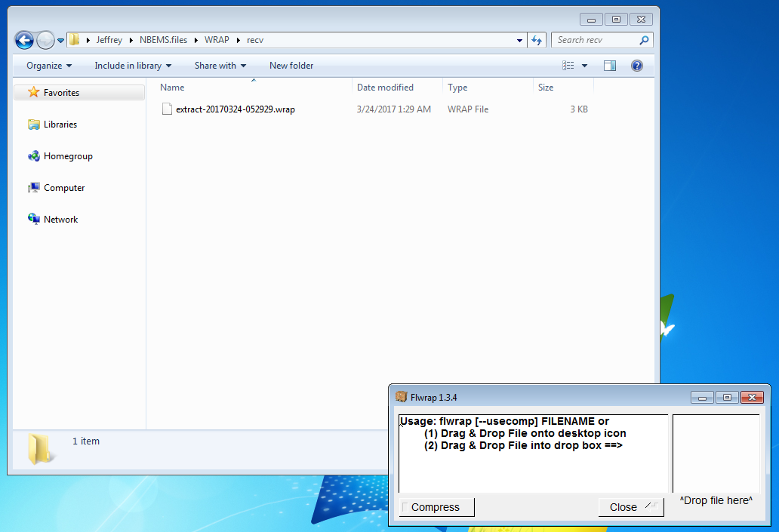Image resolution: width=779 pixels, height=532 pixels.
Task: Sort by Date modified column header
Action: click(x=397, y=88)
